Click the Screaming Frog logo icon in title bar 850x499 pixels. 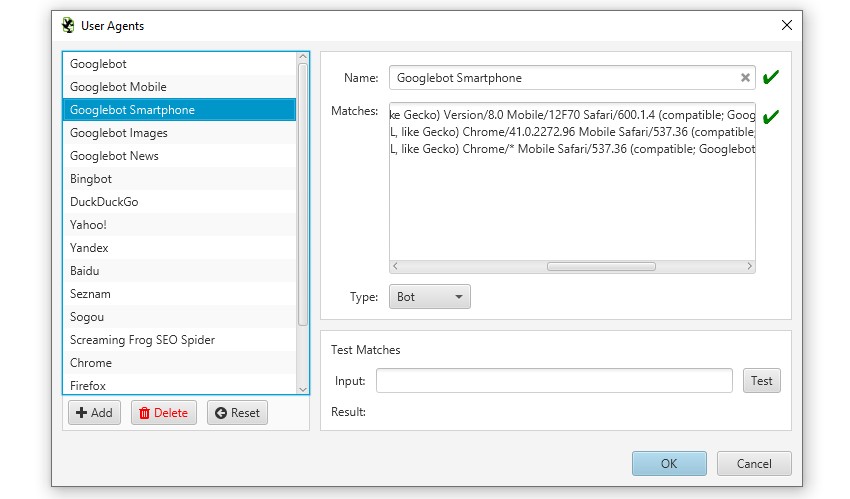tap(68, 25)
